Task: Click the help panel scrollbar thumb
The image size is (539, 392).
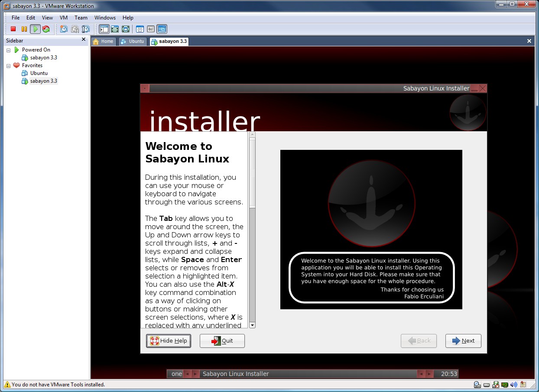Action: click(253, 173)
